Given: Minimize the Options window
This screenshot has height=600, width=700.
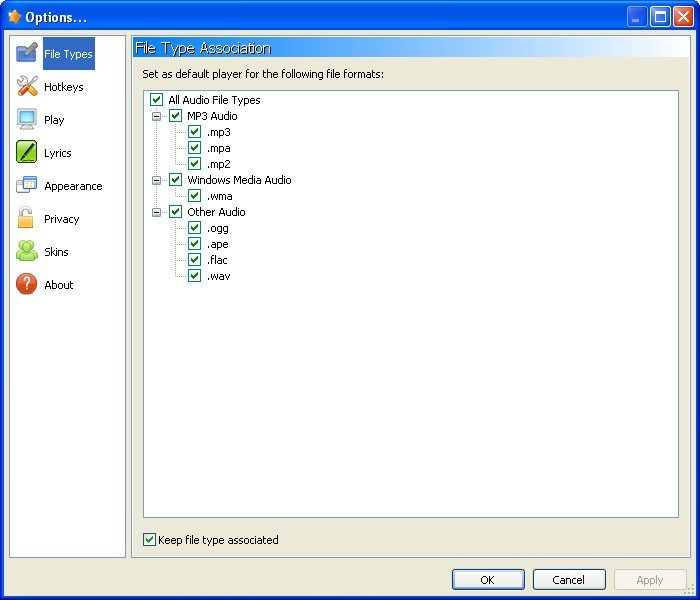Looking at the screenshot, I should (x=636, y=17).
